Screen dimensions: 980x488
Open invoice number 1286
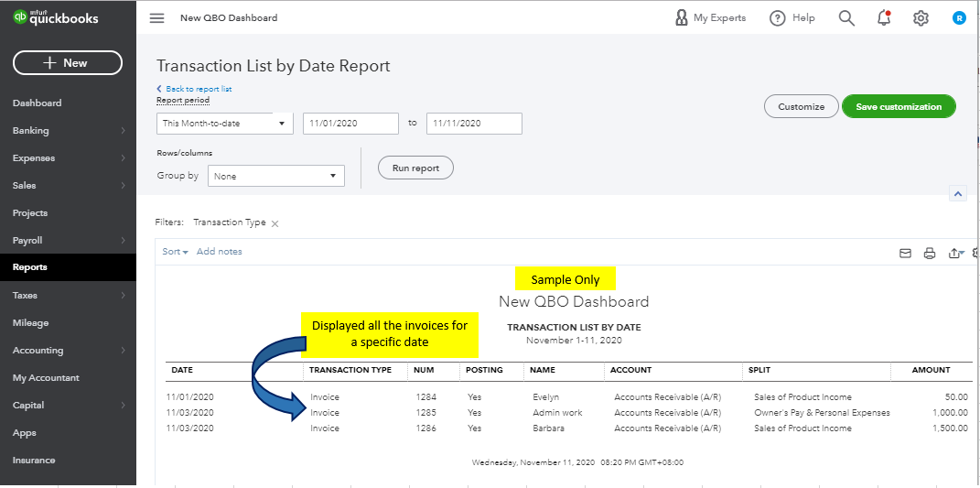[425, 428]
